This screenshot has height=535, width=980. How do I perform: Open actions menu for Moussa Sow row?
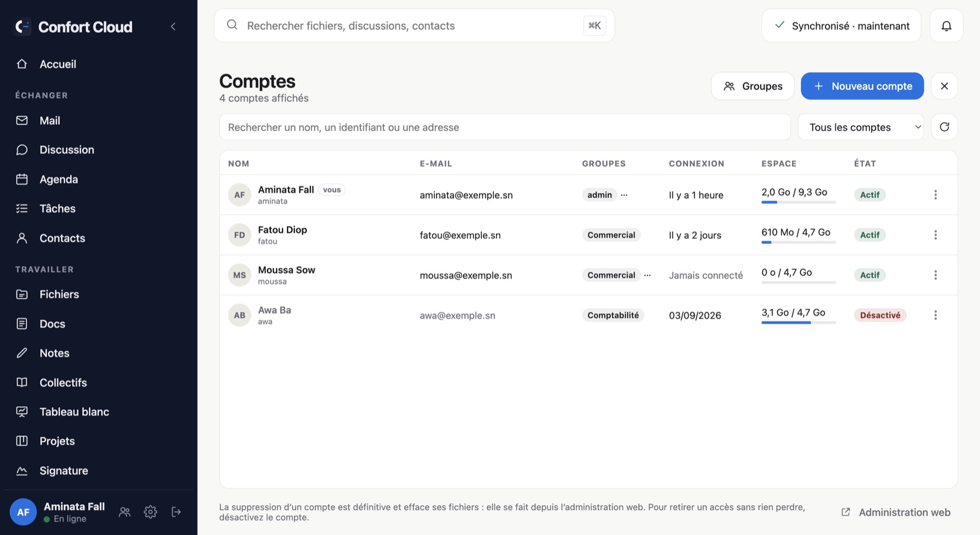pos(935,275)
